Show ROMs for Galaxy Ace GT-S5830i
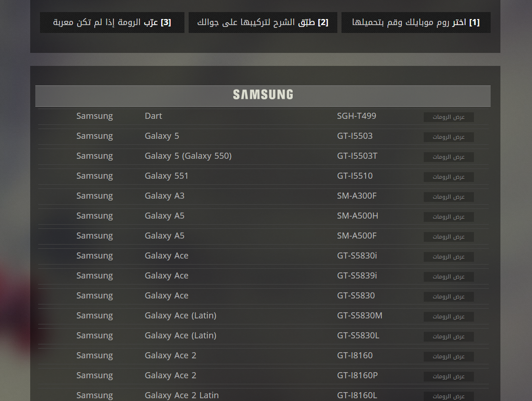The height and width of the screenshot is (401, 532). point(448,257)
